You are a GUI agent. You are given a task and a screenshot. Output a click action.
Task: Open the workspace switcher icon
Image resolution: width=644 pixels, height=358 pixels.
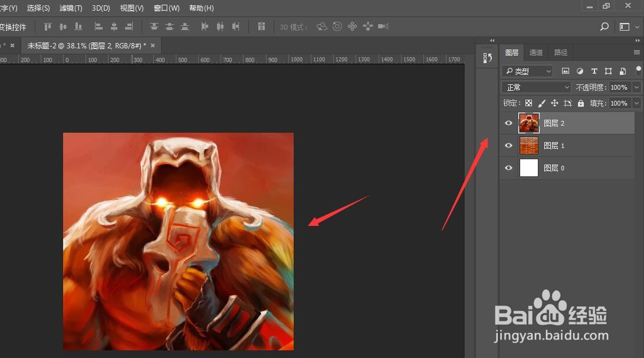pos(625,27)
